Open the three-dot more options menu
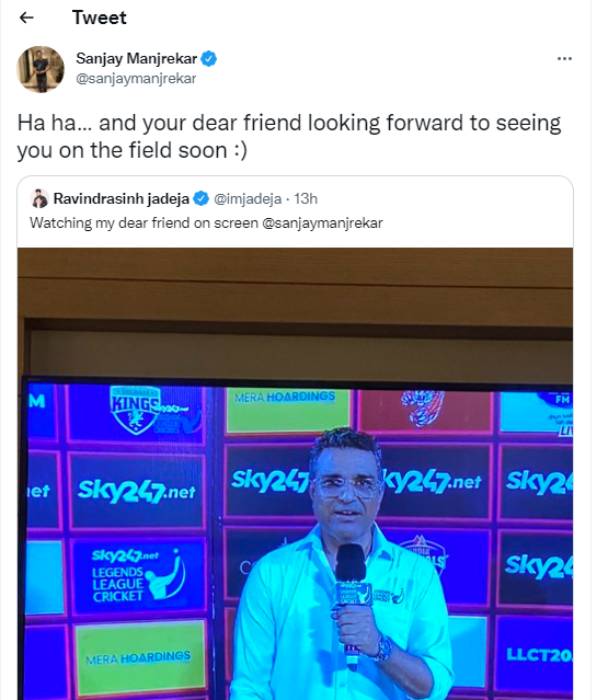The height and width of the screenshot is (700, 600). 564,59
